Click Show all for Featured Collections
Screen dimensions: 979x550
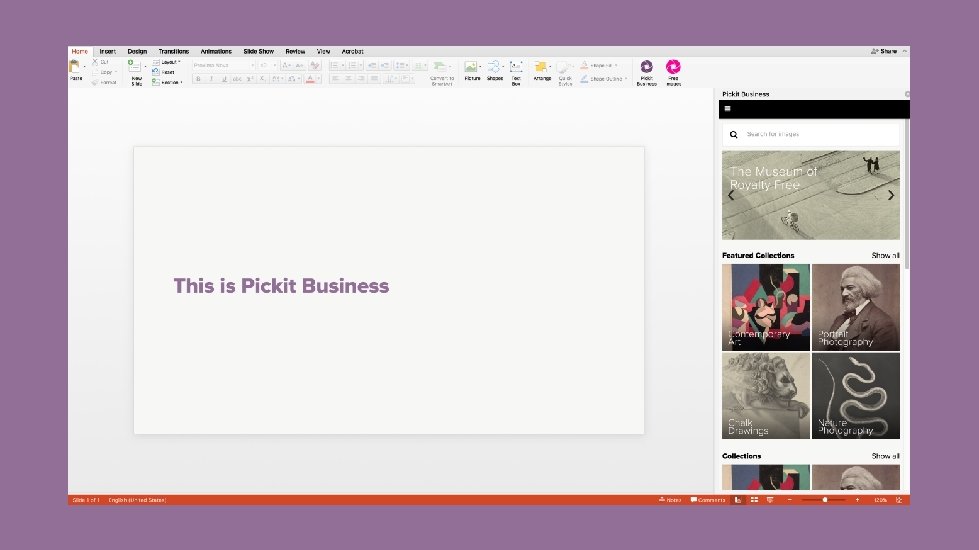885,255
